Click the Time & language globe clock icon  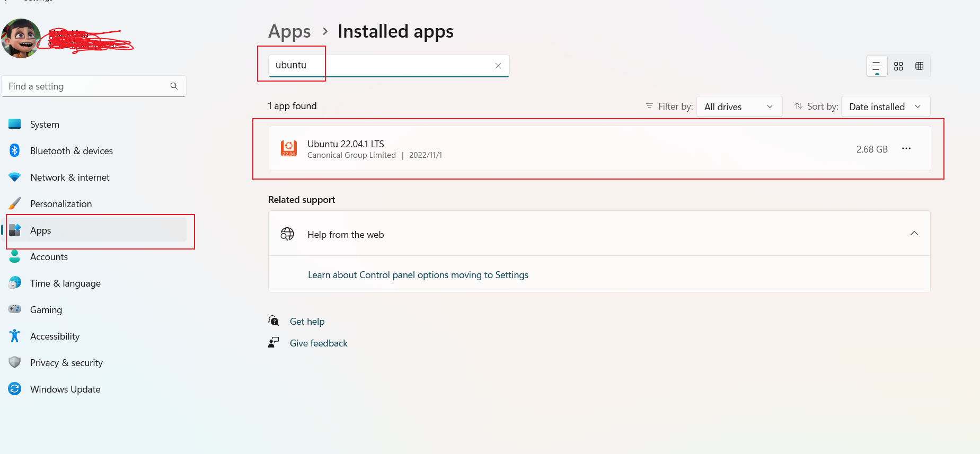pos(15,283)
